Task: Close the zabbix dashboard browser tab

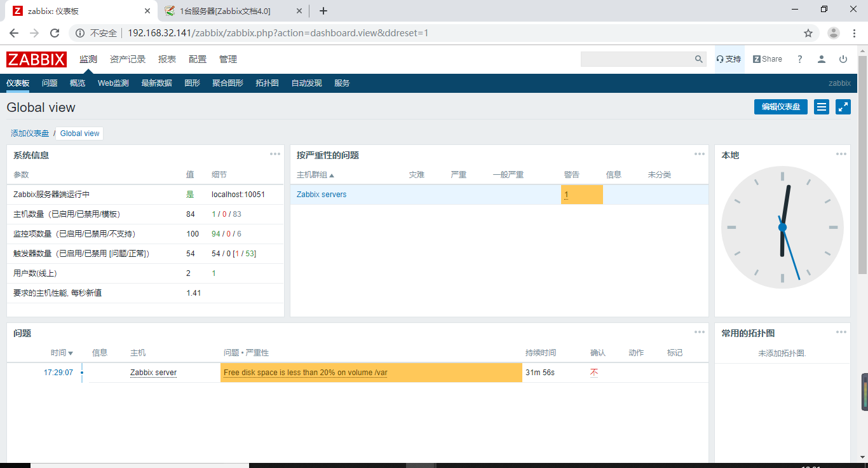Action: point(147,11)
